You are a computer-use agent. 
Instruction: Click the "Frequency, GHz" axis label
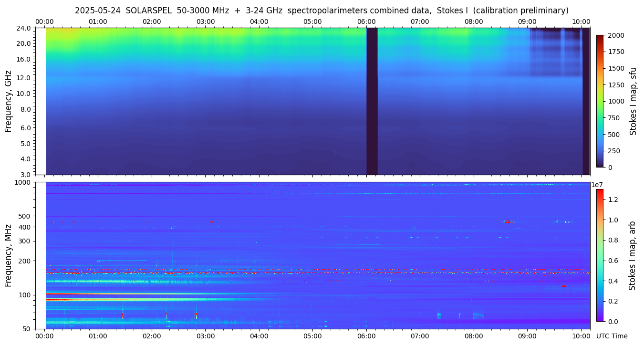tap(8, 101)
